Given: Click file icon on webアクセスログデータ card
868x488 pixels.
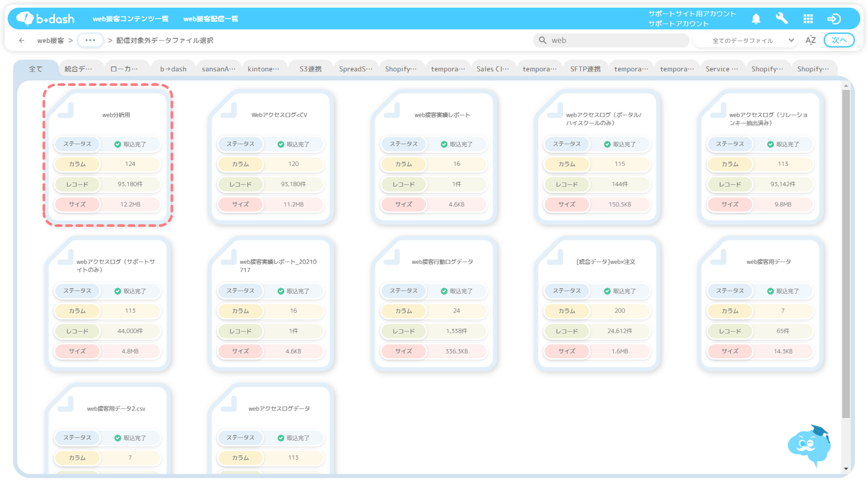Looking at the screenshot, I should click(x=229, y=404).
